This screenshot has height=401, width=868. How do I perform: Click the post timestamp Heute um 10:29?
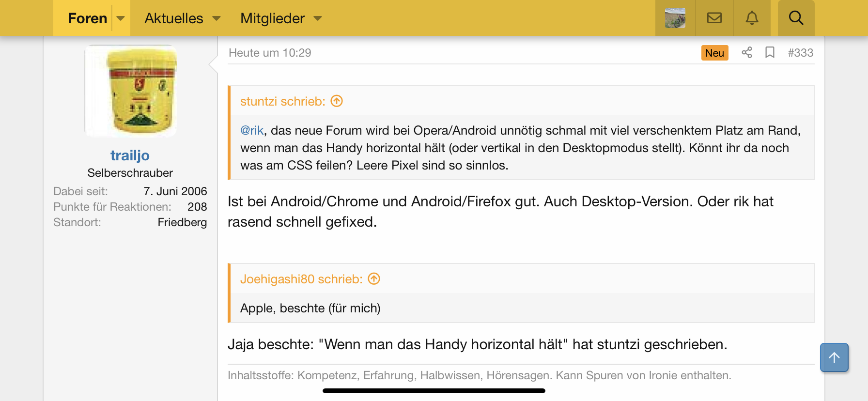[x=270, y=53]
